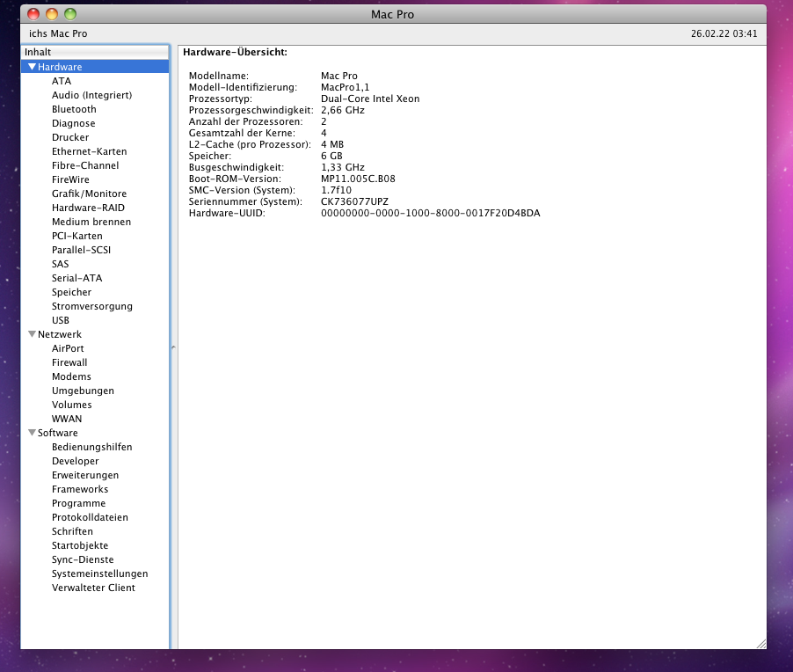The height and width of the screenshot is (672, 793).
Task: Open the Drucker entry
Action: click(70, 137)
